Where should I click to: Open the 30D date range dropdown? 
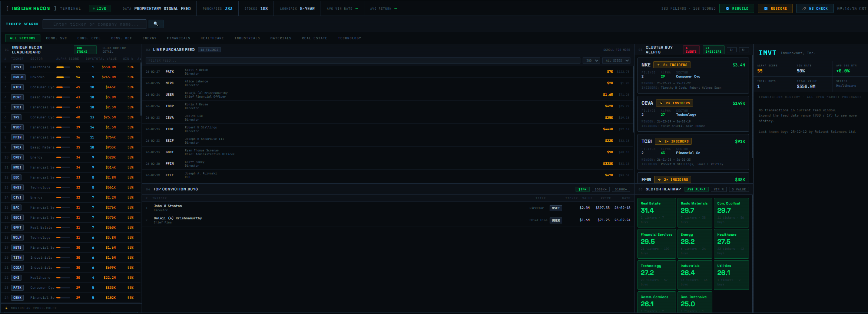tap(591, 60)
